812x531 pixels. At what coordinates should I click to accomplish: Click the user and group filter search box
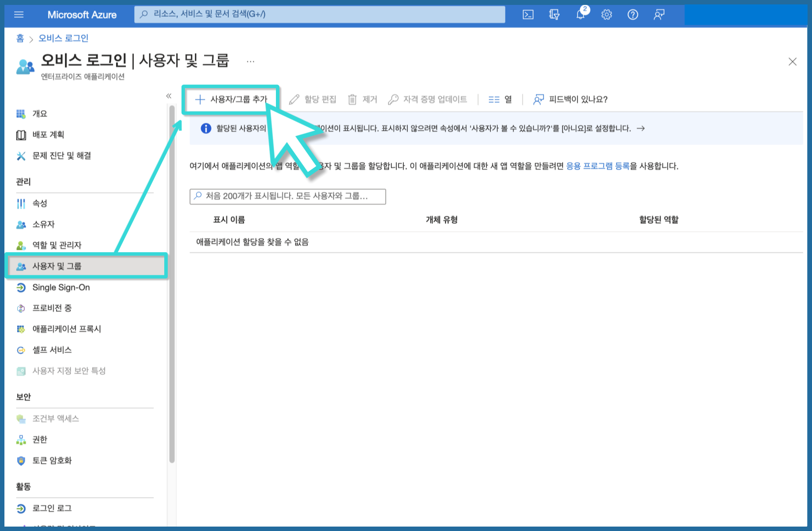[x=288, y=196]
